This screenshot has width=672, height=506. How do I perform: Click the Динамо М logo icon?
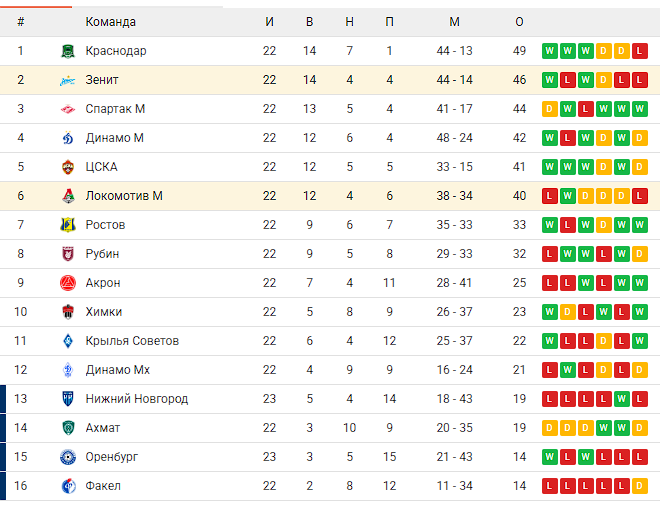68,138
